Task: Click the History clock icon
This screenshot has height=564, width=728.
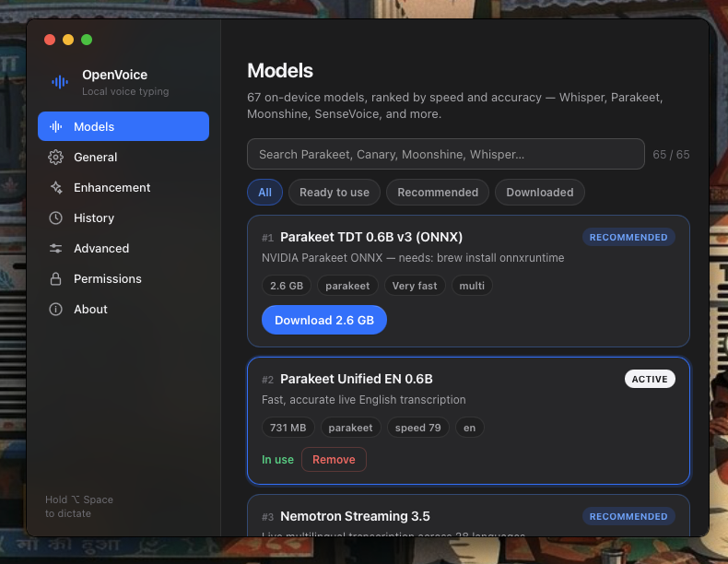Action: pos(55,218)
